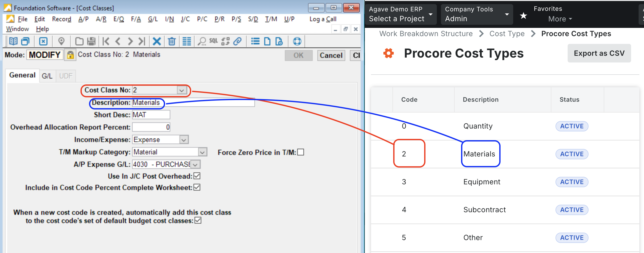The height and width of the screenshot is (253, 644).
Task: Click the Short Desc field MAT
Action: click(x=151, y=115)
